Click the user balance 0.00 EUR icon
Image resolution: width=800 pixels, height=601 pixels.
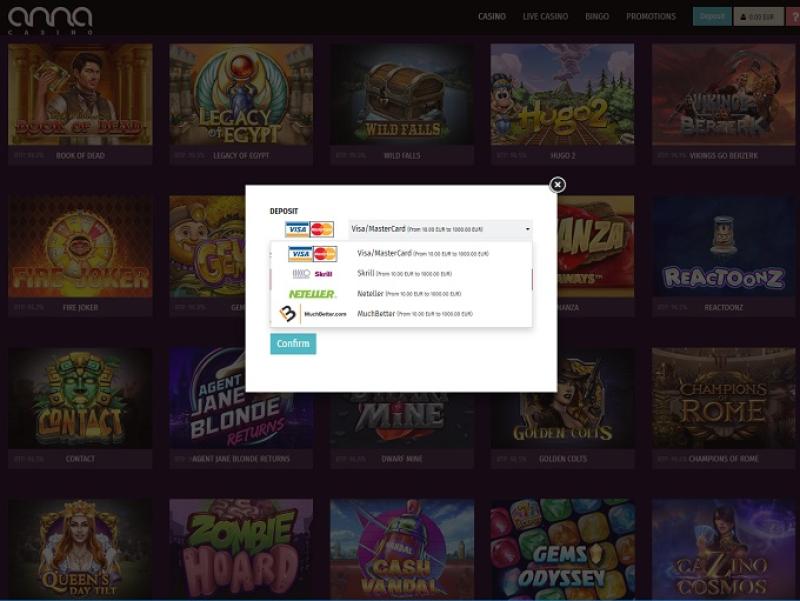coord(759,16)
